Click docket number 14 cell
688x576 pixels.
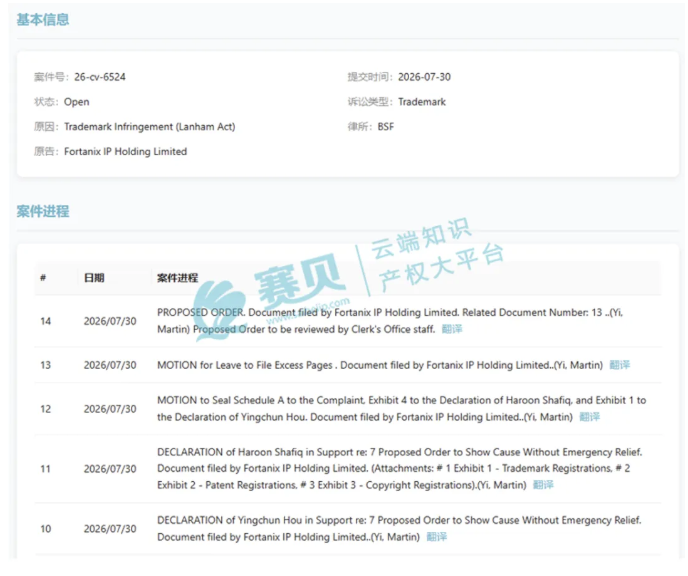click(46, 321)
